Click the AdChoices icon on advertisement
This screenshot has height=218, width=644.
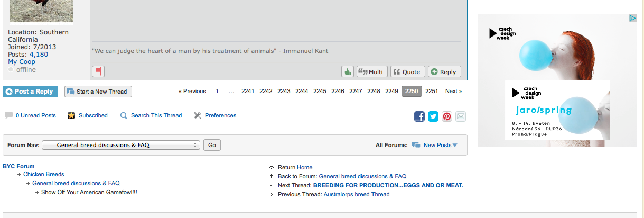(x=632, y=19)
